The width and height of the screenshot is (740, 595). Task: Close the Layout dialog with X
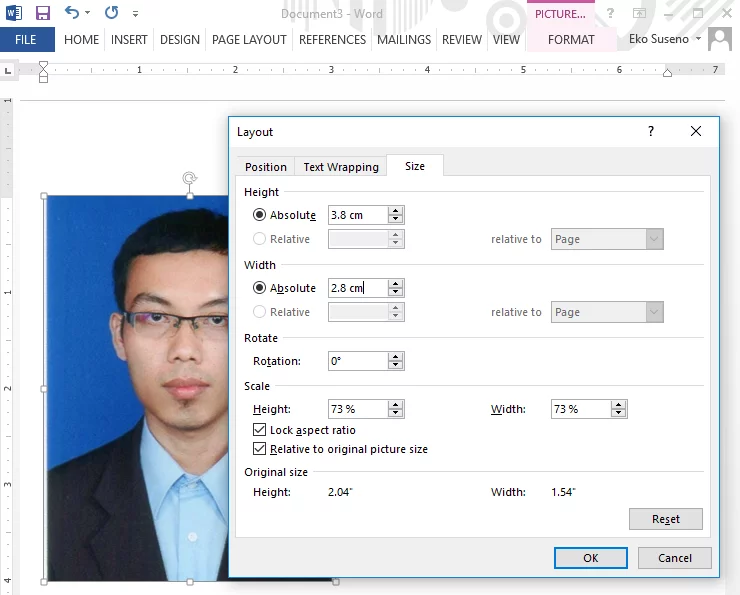[x=696, y=131]
